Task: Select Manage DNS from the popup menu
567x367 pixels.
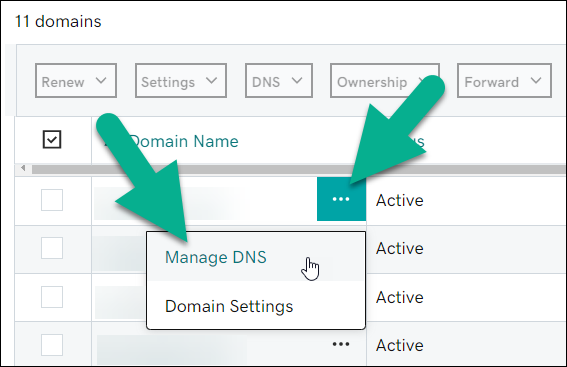Action: [x=255, y=257]
